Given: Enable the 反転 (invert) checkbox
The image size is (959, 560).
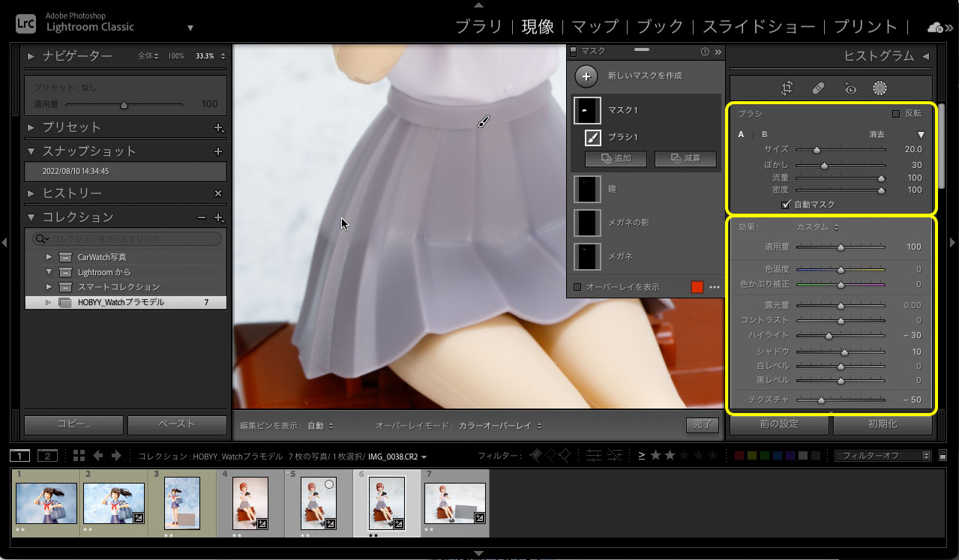Looking at the screenshot, I should [x=895, y=114].
